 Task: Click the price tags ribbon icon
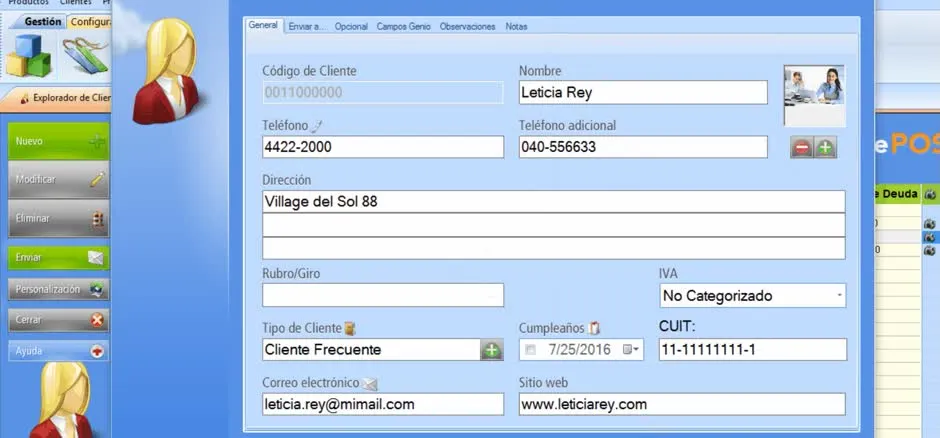click(x=85, y=55)
